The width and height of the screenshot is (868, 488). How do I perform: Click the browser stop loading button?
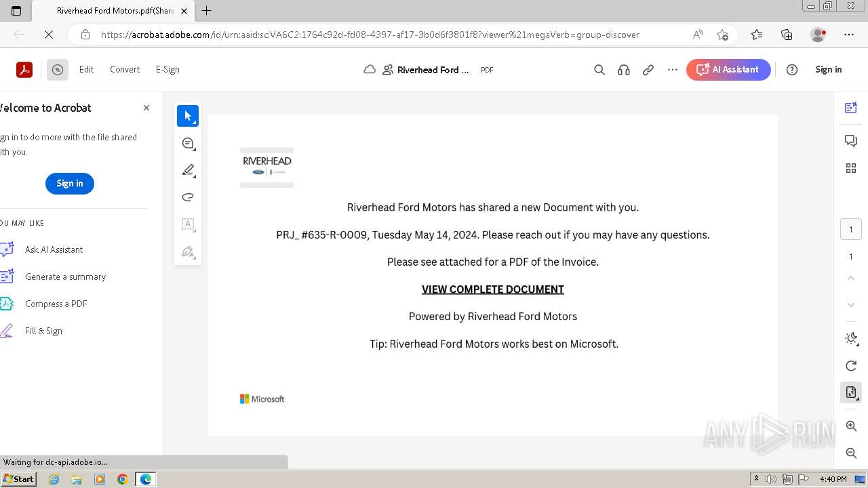click(x=48, y=35)
